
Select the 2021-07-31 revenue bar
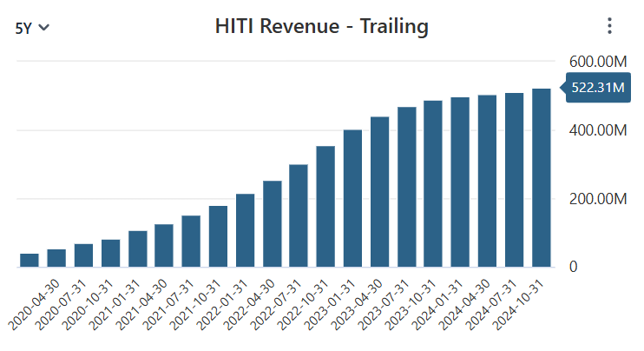click(191, 242)
